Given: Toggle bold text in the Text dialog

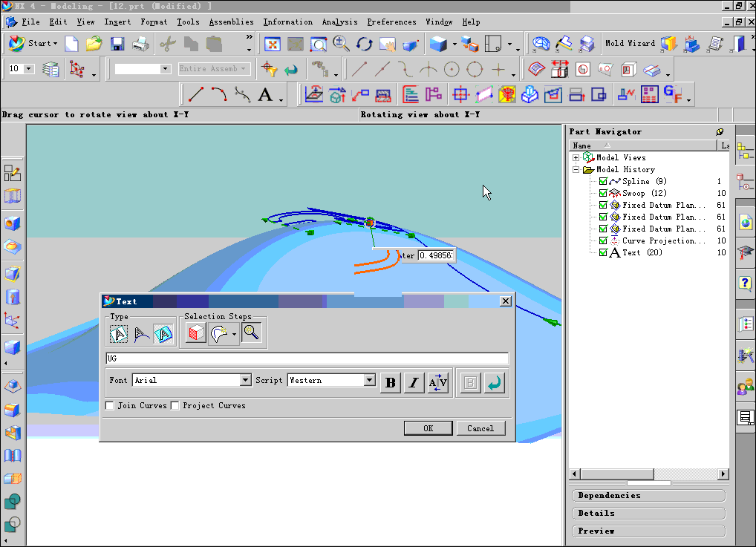Looking at the screenshot, I should 390,381.
